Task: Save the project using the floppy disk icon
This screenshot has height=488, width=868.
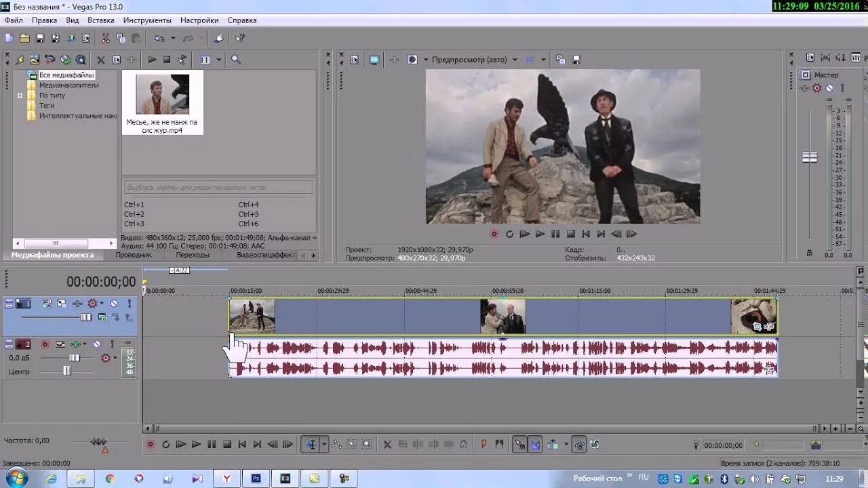Action: [x=39, y=39]
